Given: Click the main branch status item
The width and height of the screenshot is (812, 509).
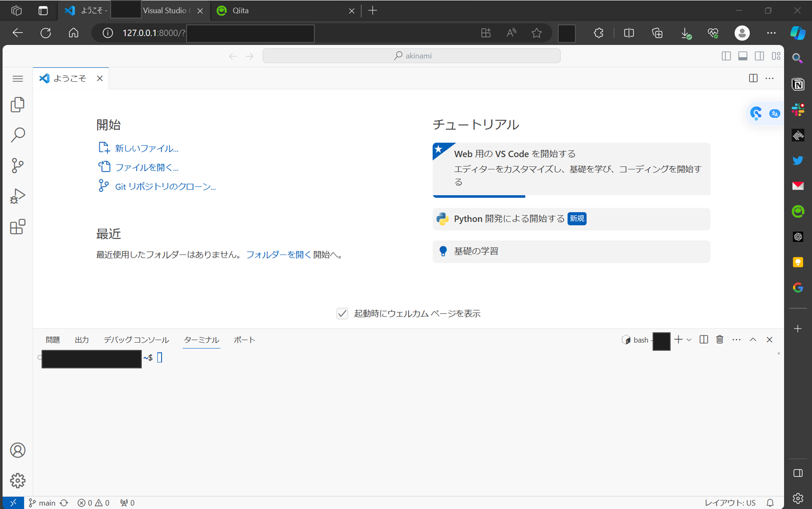Looking at the screenshot, I should coord(42,503).
